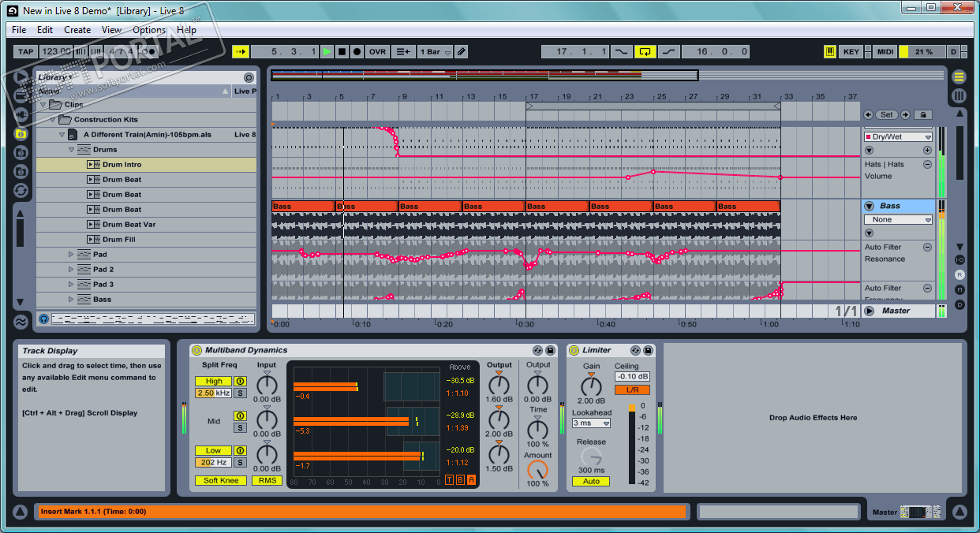Viewport: 980px width, 533px height.
Task: Show the In/Out section I-O icon
Action: pyautogui.click(x=959, y=259)
